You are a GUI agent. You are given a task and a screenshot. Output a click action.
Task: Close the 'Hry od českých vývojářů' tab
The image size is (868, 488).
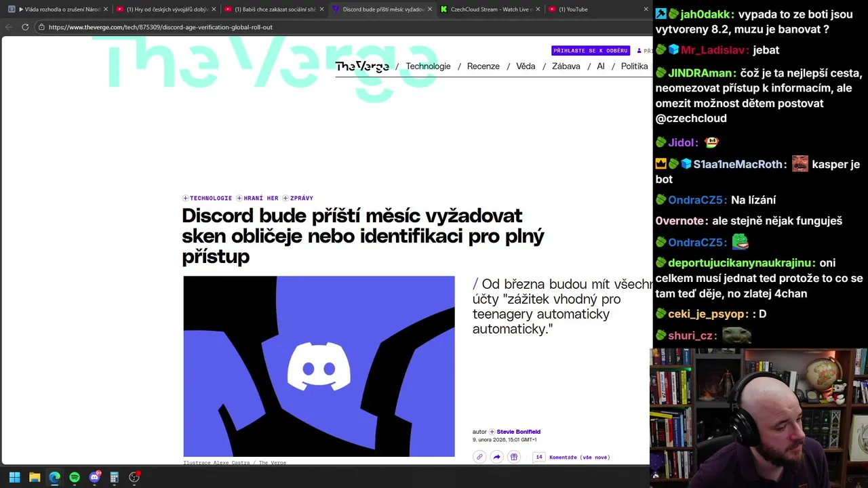(x=214, y=9)
